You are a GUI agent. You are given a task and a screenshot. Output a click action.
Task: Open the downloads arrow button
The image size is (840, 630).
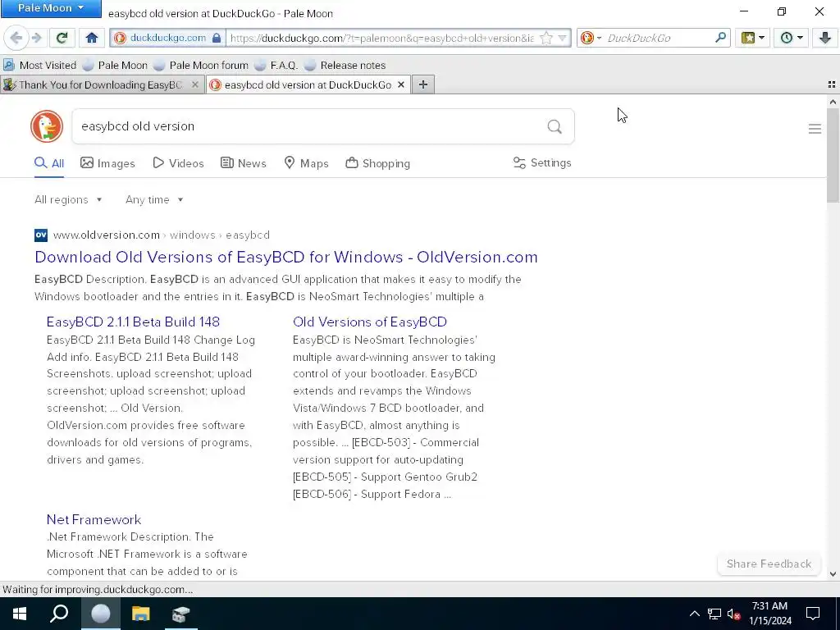click(x=824, y=38)
